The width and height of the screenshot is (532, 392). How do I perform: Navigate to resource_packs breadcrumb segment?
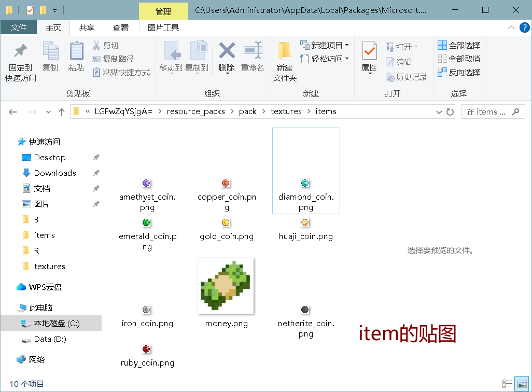coord(196,111)
